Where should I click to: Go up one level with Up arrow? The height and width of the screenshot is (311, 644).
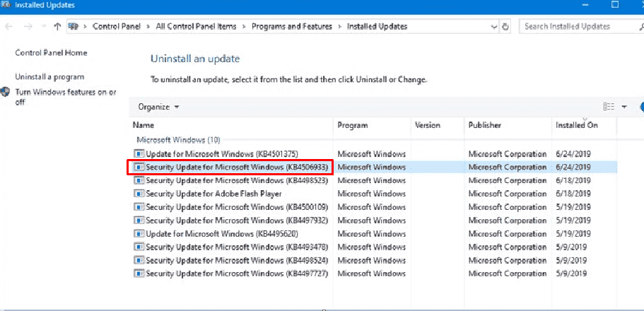(x=57, y=27)
